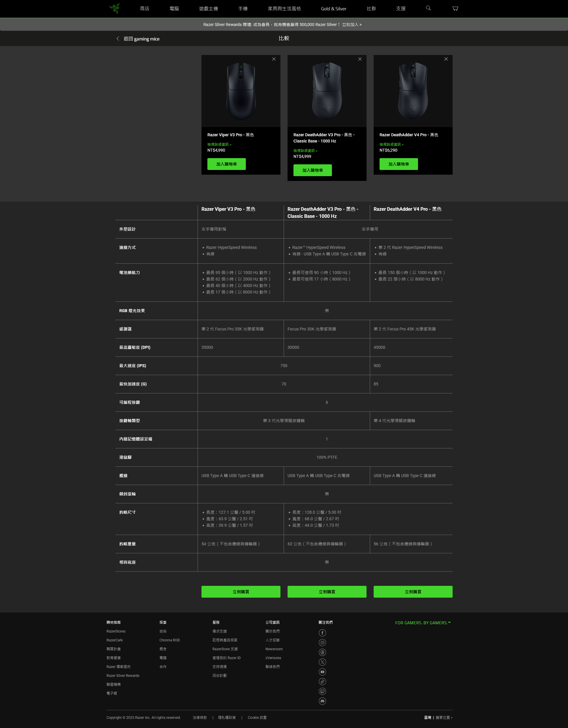Open the Gold & Silver menu

[333, 9]
